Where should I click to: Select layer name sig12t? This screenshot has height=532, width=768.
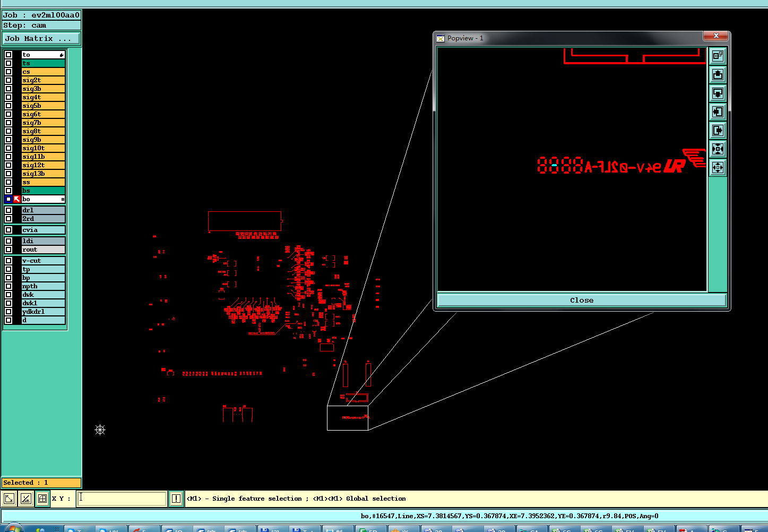pyautogui.click(x=43, y=165)
